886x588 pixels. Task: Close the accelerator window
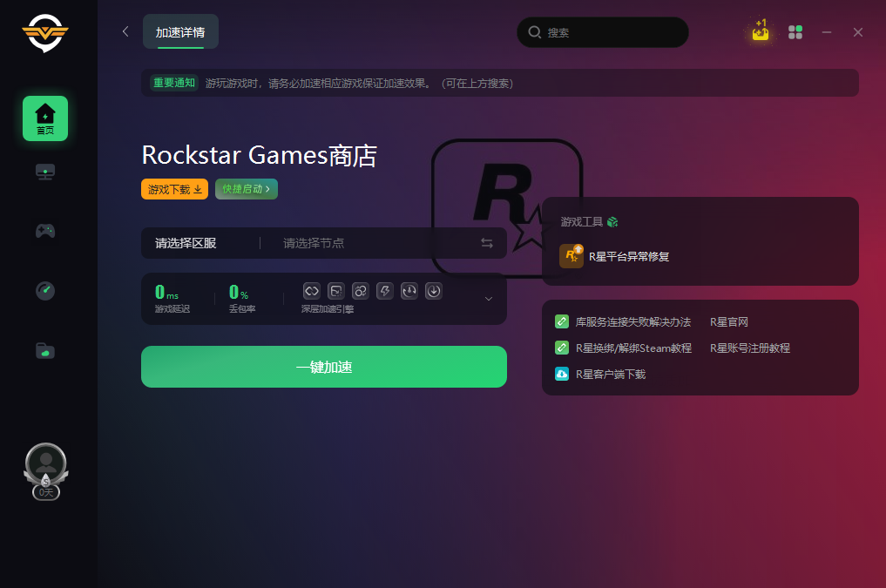pos(858,32)
